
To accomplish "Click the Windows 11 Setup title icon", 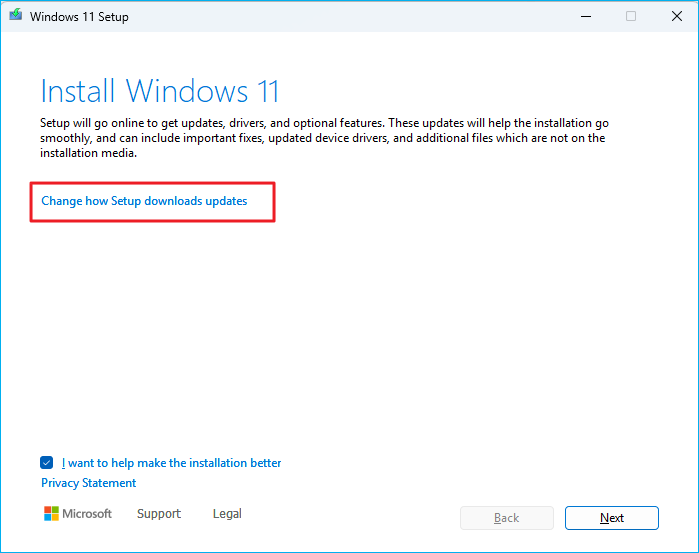I will [x=16, y=15].
